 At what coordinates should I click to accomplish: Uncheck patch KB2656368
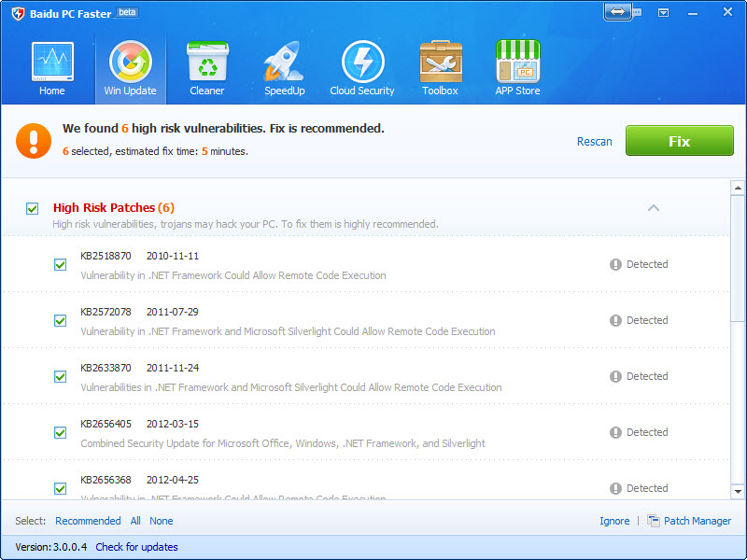pos(60,488)
